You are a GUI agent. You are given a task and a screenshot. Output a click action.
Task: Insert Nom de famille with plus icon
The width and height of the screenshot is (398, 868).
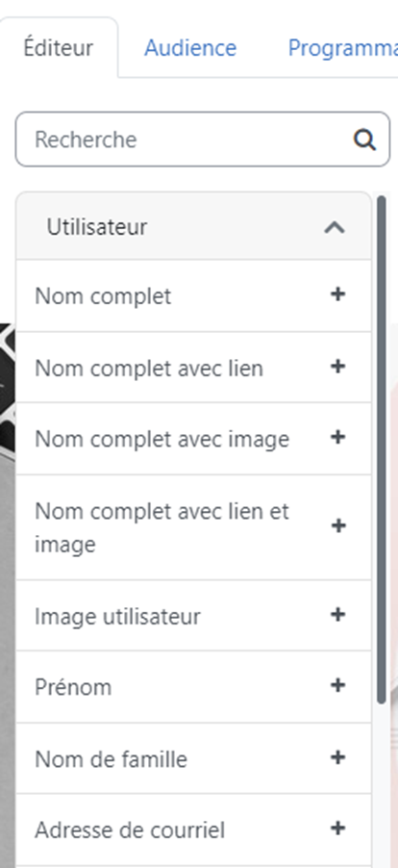[x=337, y=757]
